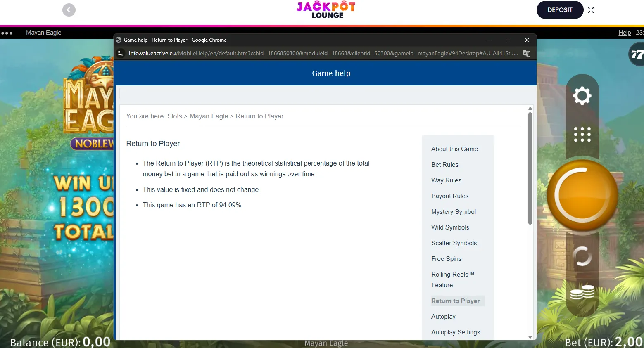Click 'This value is fixed' bullet text
644x348 pixels.
201,190
